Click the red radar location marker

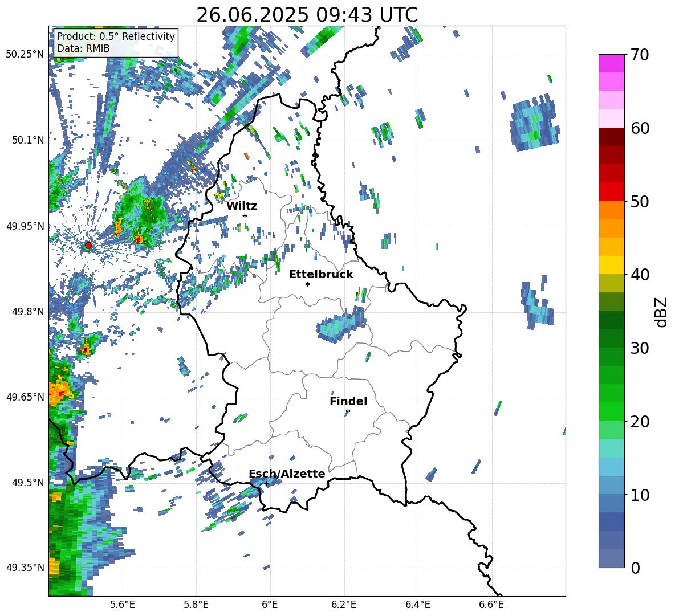[88, 246]
